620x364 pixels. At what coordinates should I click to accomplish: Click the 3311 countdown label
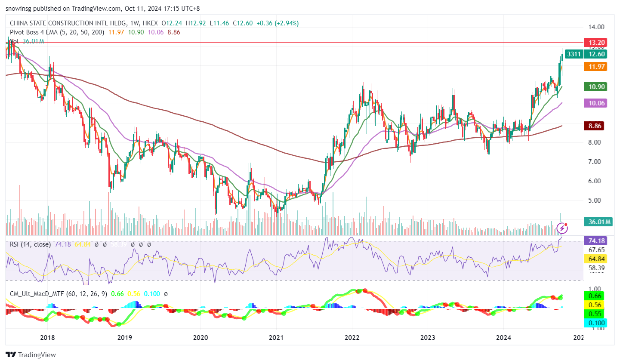574,54
